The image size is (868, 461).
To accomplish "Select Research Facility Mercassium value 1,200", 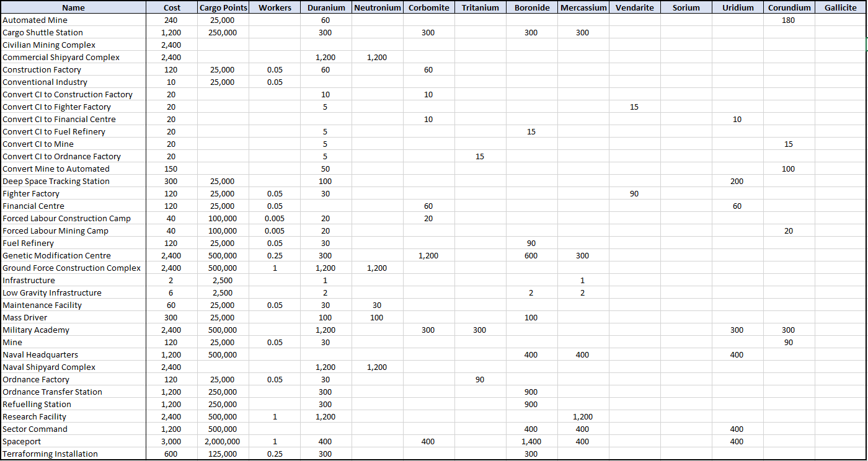I will click(x=583, y=416).
